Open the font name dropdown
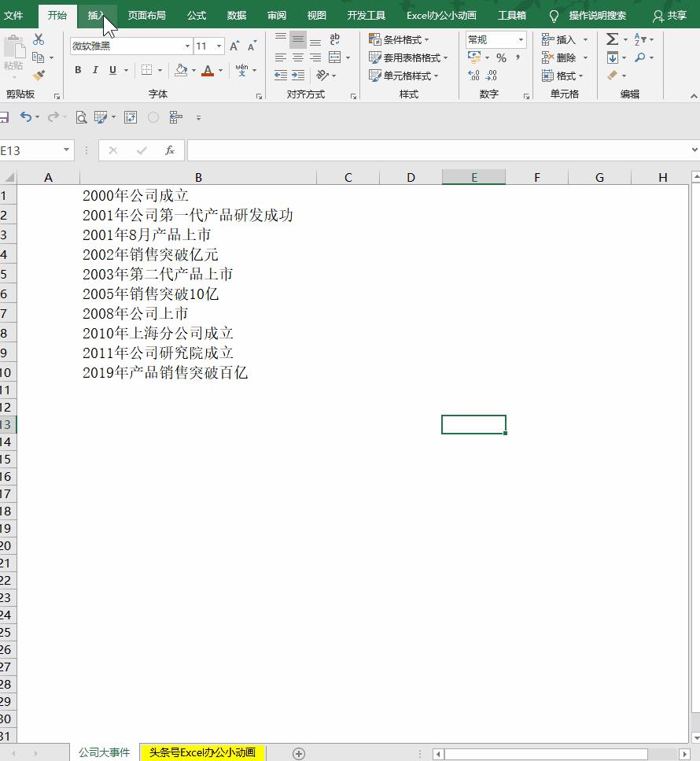The height and width of the screenshot is (761, 700). (186, 46)
